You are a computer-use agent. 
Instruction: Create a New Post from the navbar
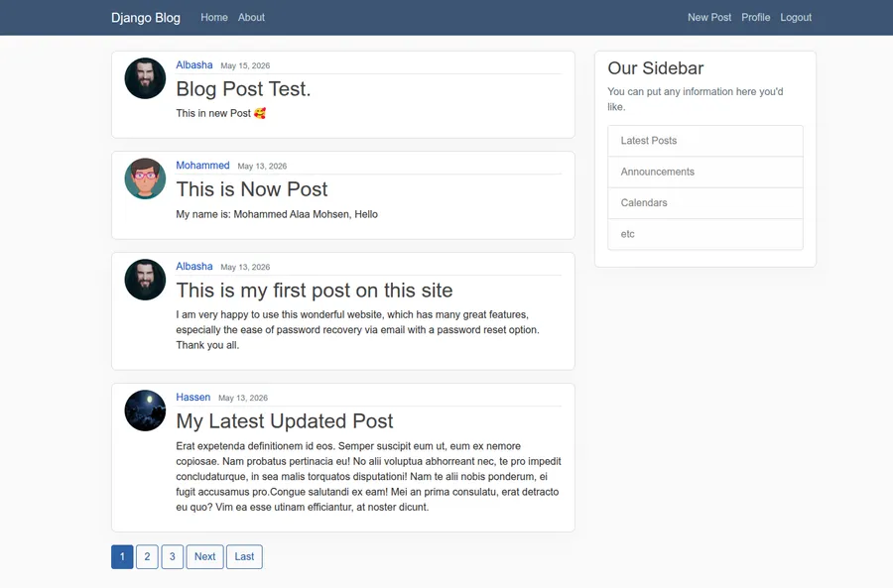pos(709,18)
